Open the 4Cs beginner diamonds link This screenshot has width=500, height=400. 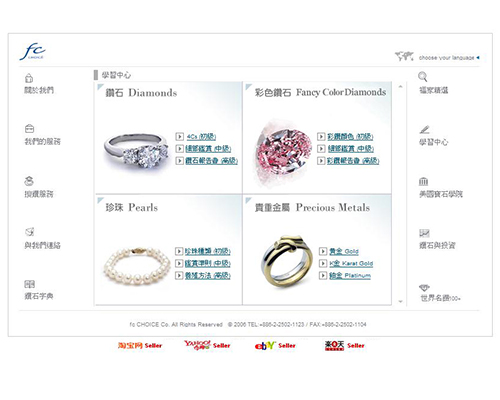click(201, 137)
